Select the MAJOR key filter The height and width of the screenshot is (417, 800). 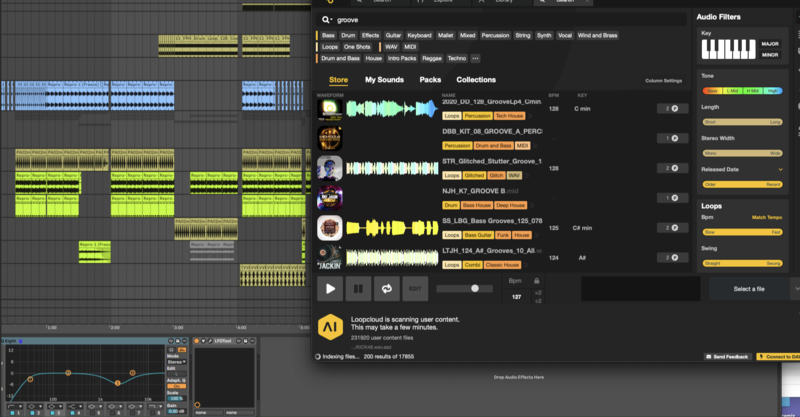point(770,44)
